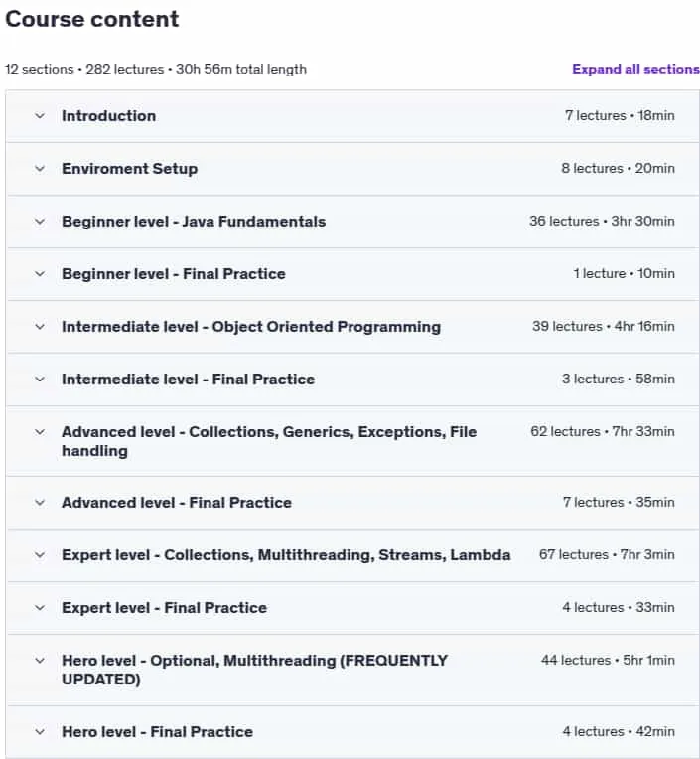
Task: Expand the Introduction section chevron
Action: tap(40, 116)
